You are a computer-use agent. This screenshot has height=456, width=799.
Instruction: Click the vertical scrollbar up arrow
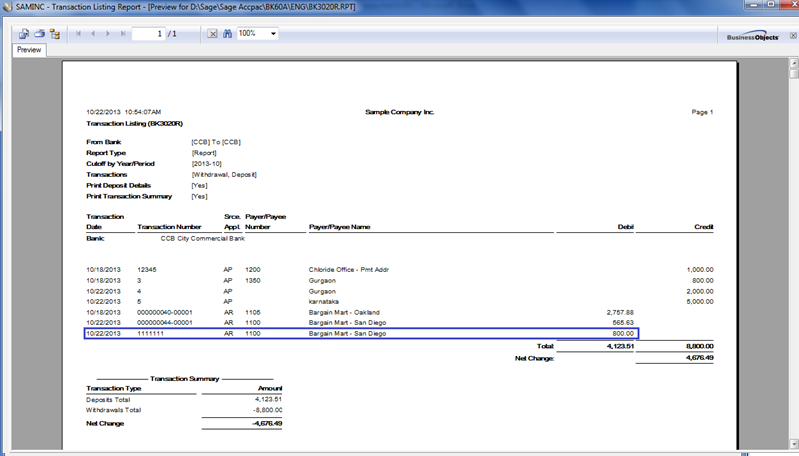(793, 63)
